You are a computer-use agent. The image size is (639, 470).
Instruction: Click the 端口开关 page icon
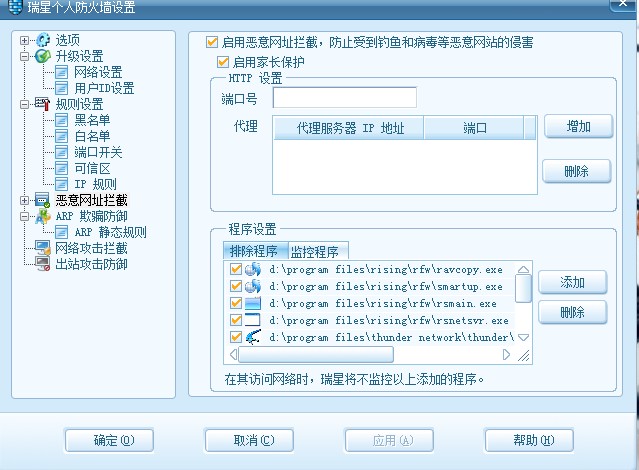(x=61, y=152)
